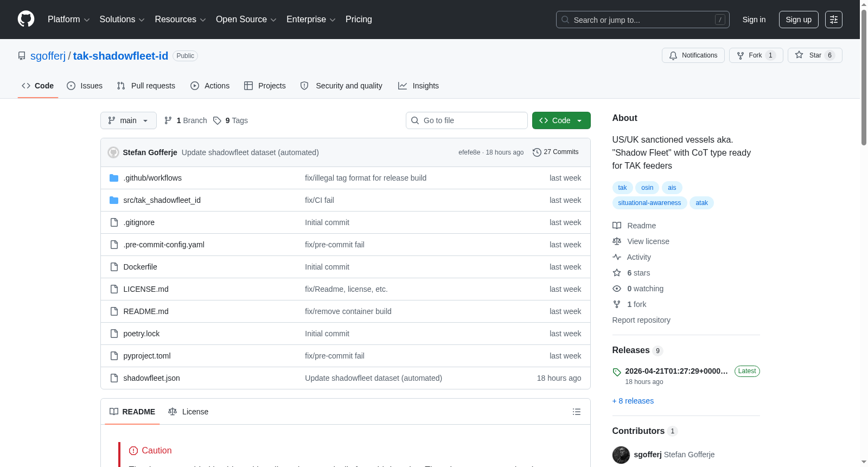
Task: Open the sgofferj owner profile link
Action: pos(48,56)
